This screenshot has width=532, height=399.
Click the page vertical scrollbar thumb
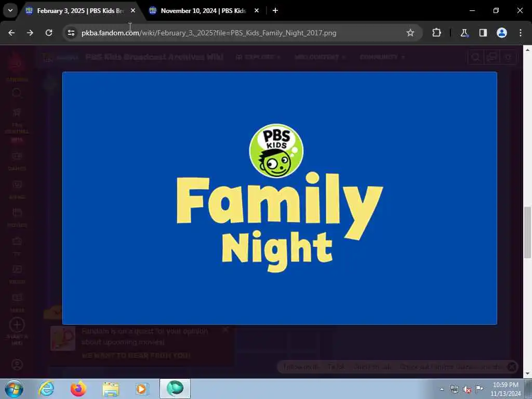pos(527,232)
